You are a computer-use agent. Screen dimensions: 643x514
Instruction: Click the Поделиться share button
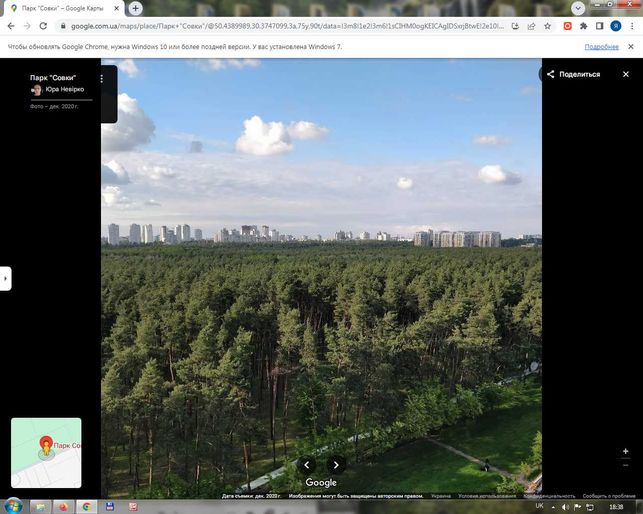(x=574, y=74)
